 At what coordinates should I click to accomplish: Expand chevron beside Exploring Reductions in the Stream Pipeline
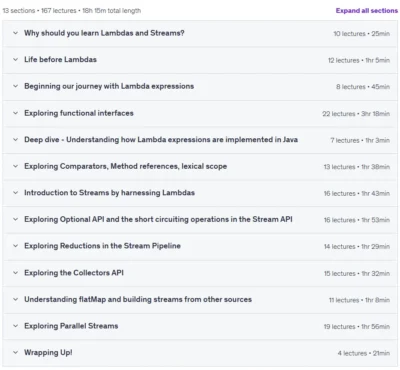(x=15, y=246)
